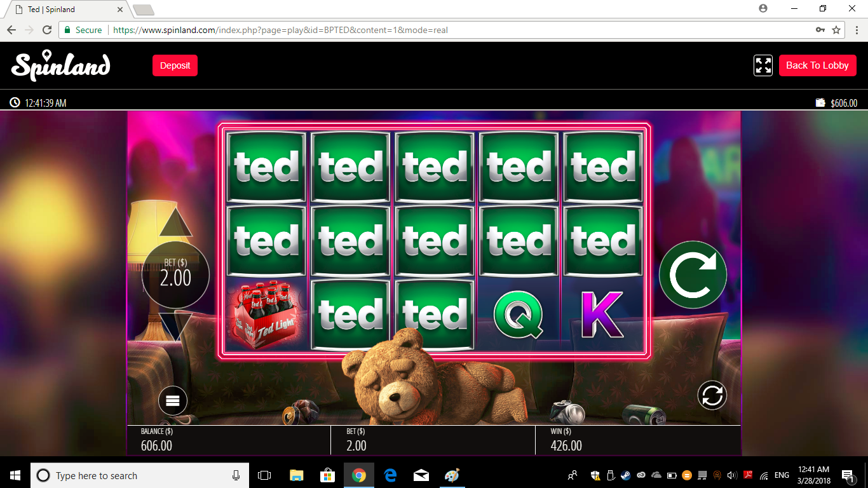Decrease the bet with the down triangle

[x=175, y=326]
